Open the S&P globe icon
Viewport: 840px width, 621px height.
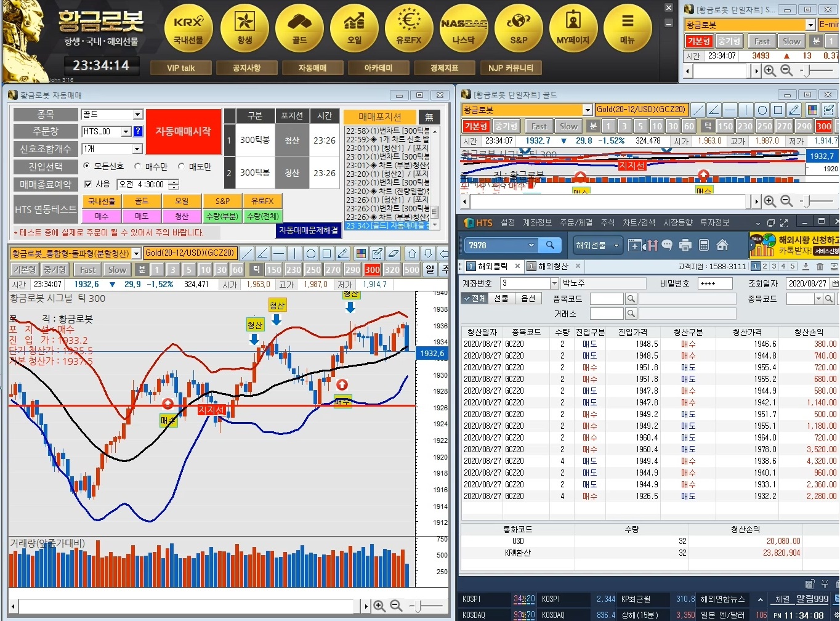point(519,28)
